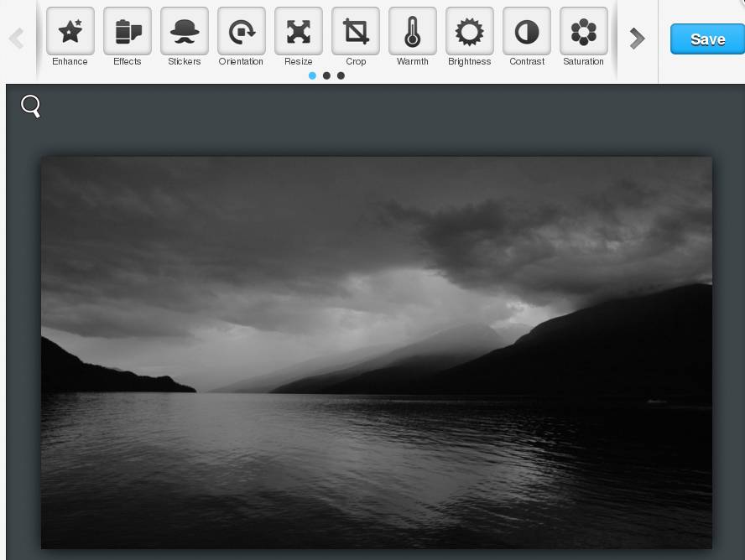The image size is (745, 560).
Task: Select the Stickers tool
Action: click(x=185, y=32)
